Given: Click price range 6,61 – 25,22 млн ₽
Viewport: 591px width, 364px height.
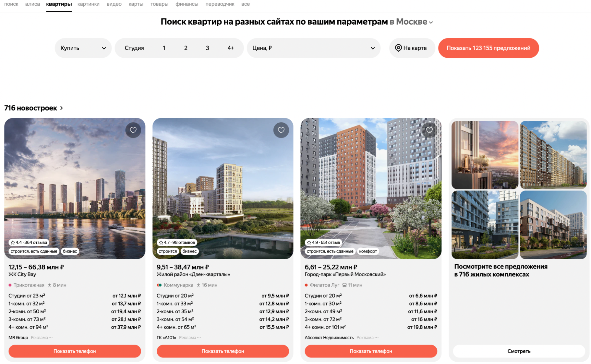Looking at the screenshot, I should coord(331,267).
